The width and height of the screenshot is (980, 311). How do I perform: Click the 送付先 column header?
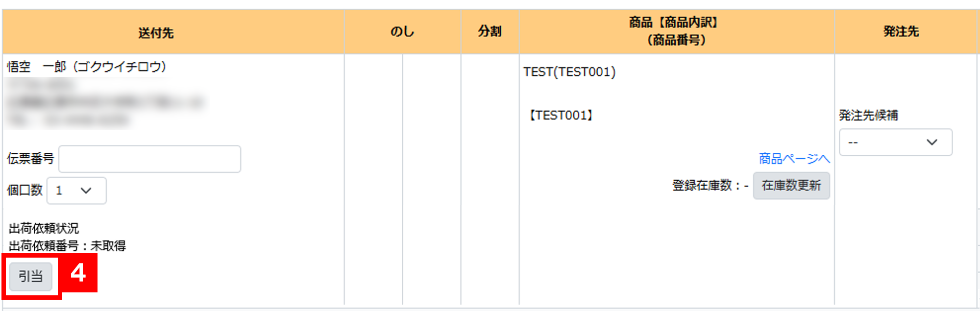coord(156,33)
